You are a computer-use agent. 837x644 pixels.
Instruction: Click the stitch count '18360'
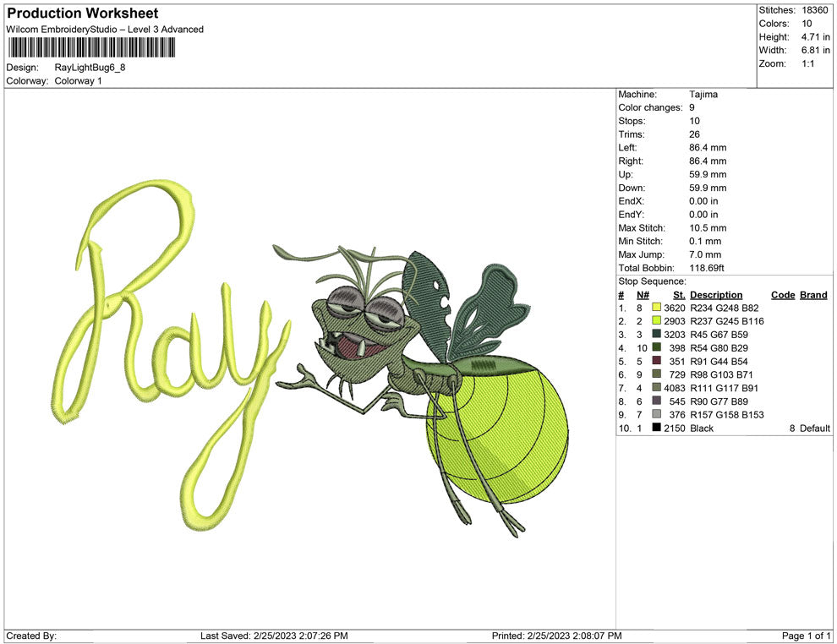[814, 10]
